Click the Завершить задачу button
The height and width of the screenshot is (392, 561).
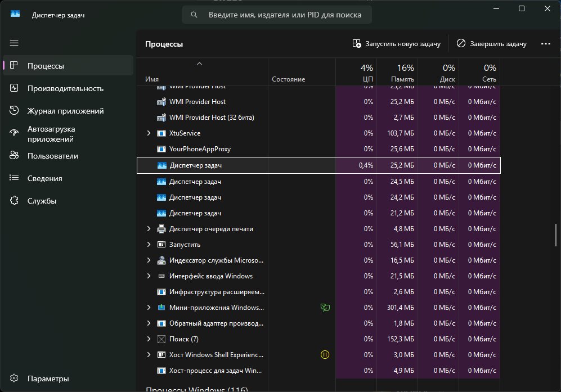pyautogui.click(x=491, y=43)
